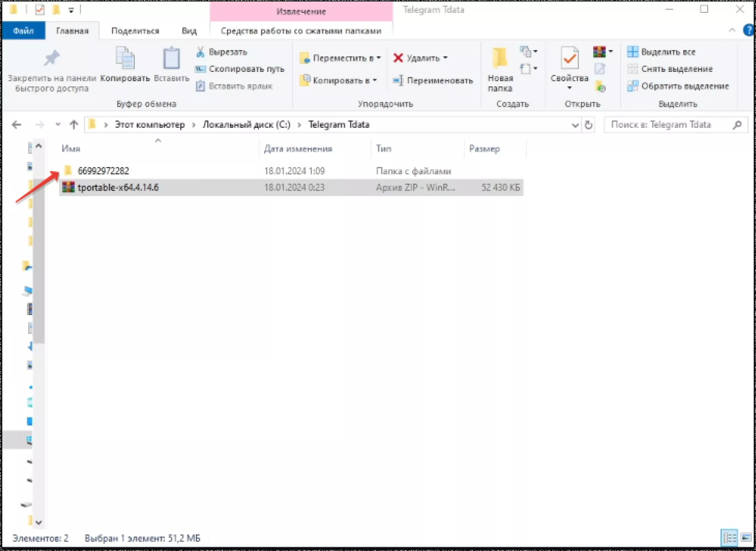The width and height of the screenshot is (756, 551).
Task: Click Выделить все (Select all)
Action: [x=661, y=52]
